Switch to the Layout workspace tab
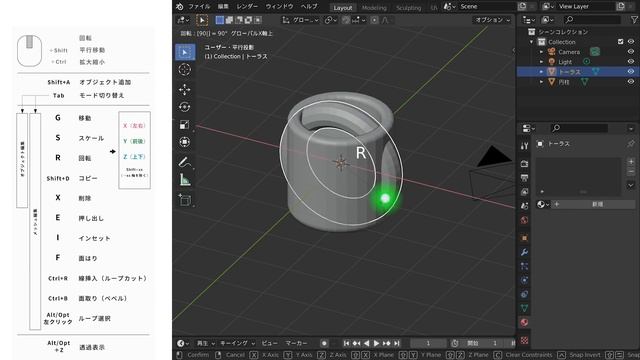640x360 pixels. coord(342,8)
